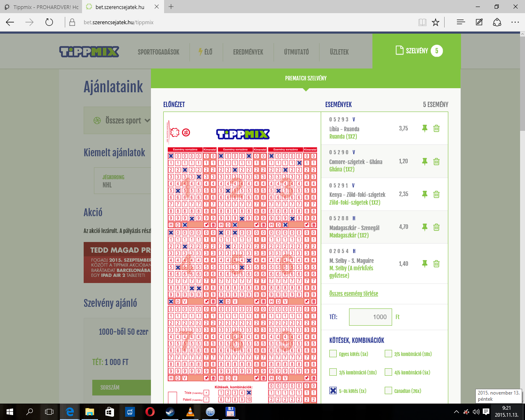Pin the M. Selby - S. Maguire event

(425, 264)
